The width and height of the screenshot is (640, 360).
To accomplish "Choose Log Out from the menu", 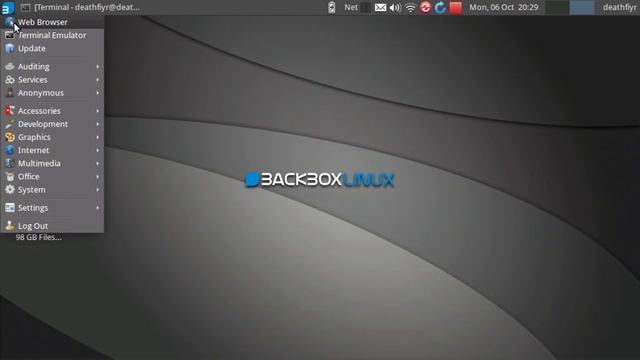I will pyautogui.click(x=52, y=226).
